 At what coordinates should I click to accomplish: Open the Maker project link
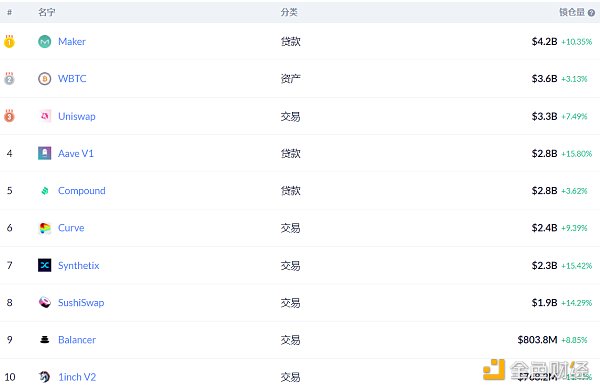pyautogui.click(x=72, y=41)
